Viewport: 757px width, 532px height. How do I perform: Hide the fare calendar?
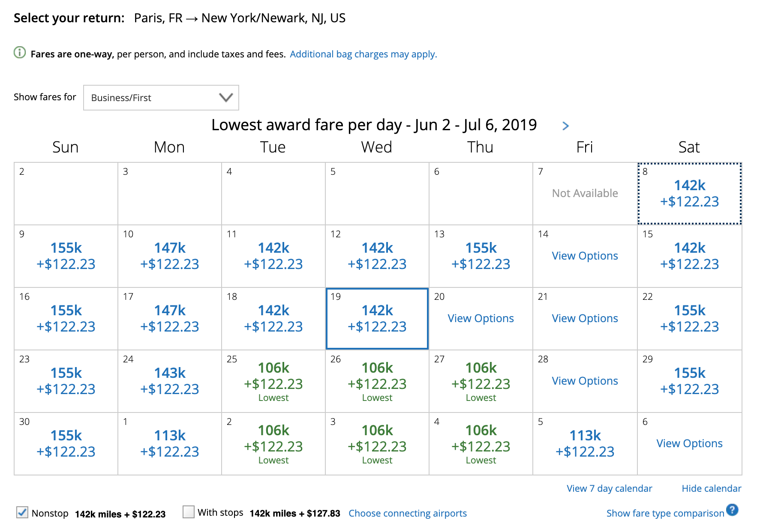tap(711, 488)
